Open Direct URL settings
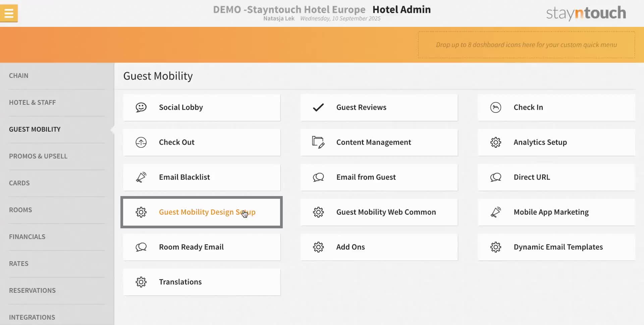This screenshot has width=644, height=325. 556,177
